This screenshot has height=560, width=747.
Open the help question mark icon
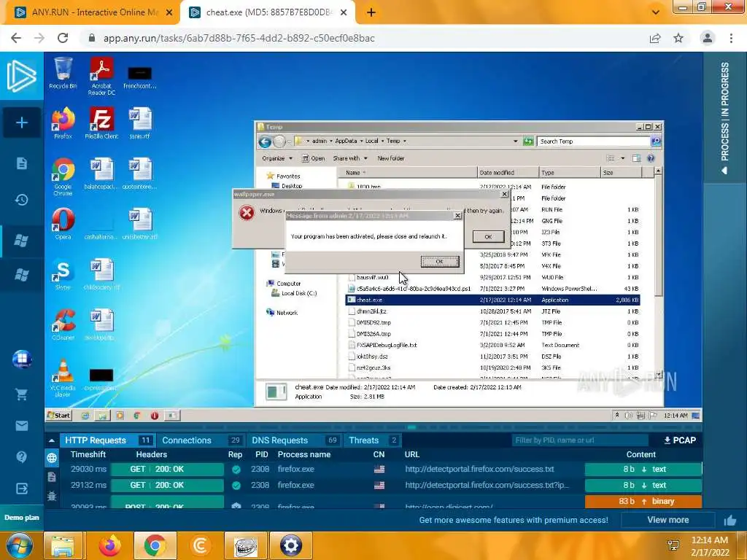click(21, 457)
